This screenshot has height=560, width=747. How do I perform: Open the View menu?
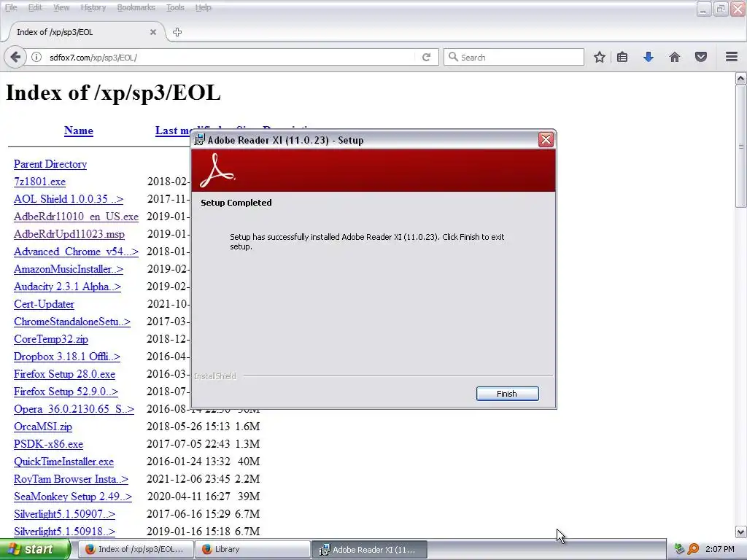click(x=61, y=7)
